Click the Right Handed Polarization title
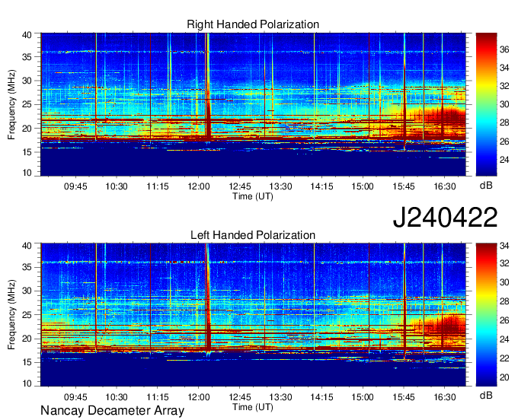Screen dimensions: 518x420 point(253,24)
